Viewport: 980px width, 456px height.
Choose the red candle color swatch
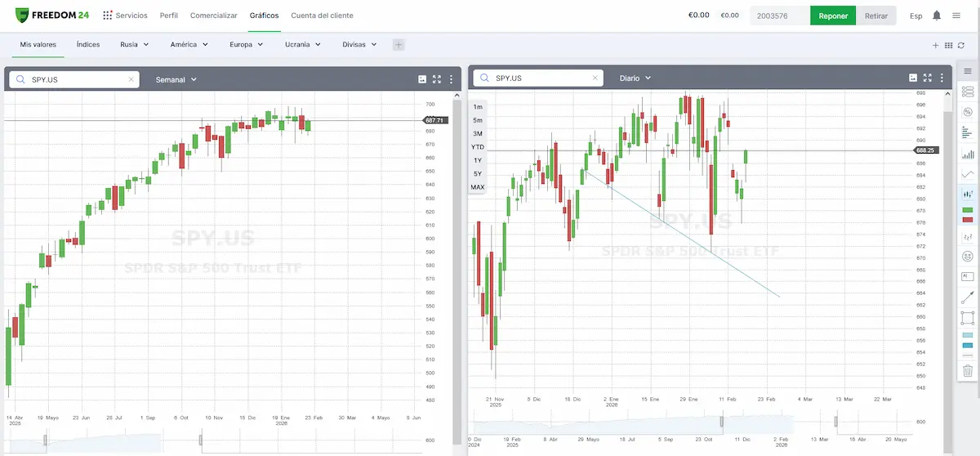point(968,220)
